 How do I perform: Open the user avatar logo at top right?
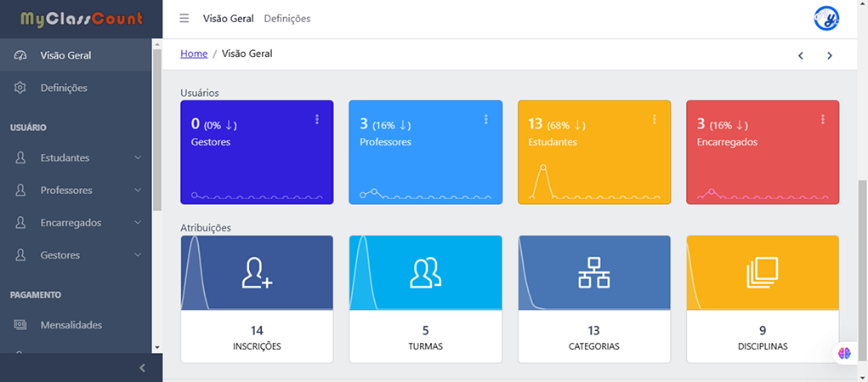click(826, 19)
